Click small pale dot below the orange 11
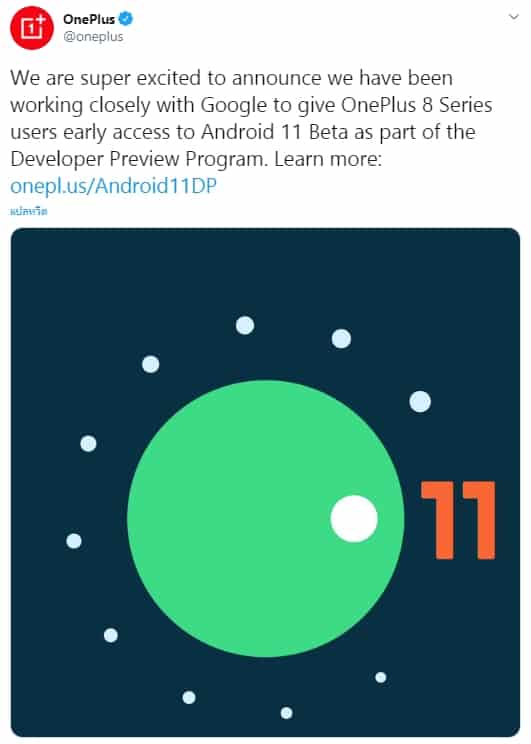This screenshot has height=744, width=531. click(381, 677)
